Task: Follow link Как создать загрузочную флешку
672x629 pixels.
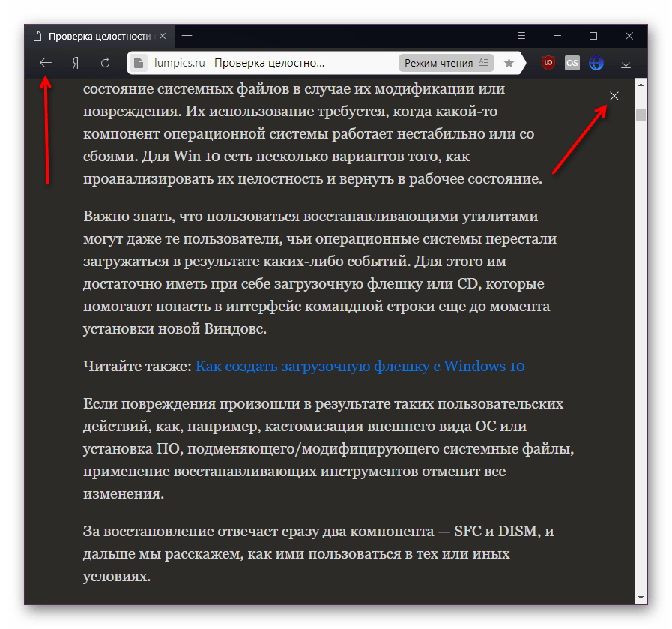Action: pos(360,367)
